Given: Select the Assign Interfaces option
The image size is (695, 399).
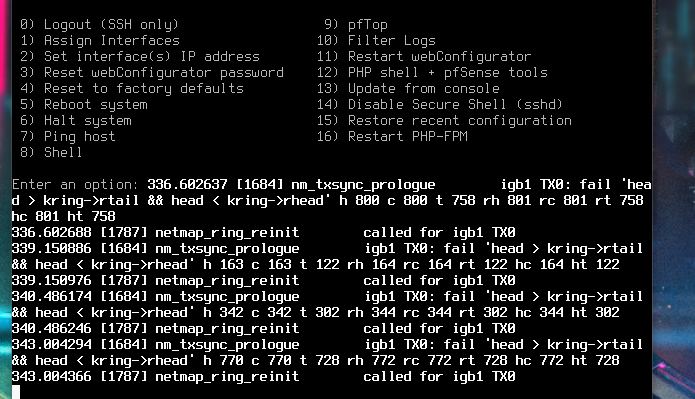Looking at the screenshot, I should [x=100, y=41].
